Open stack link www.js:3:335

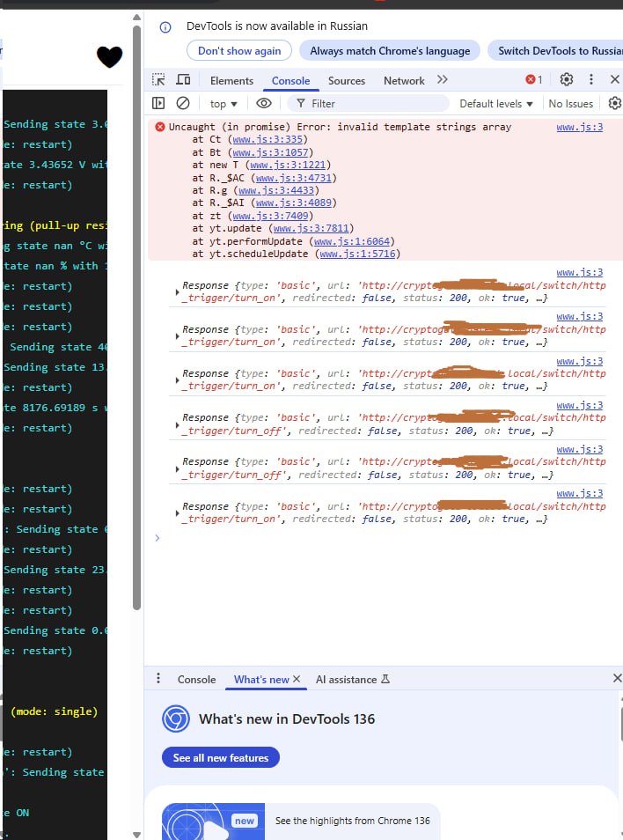pos(268,139)
